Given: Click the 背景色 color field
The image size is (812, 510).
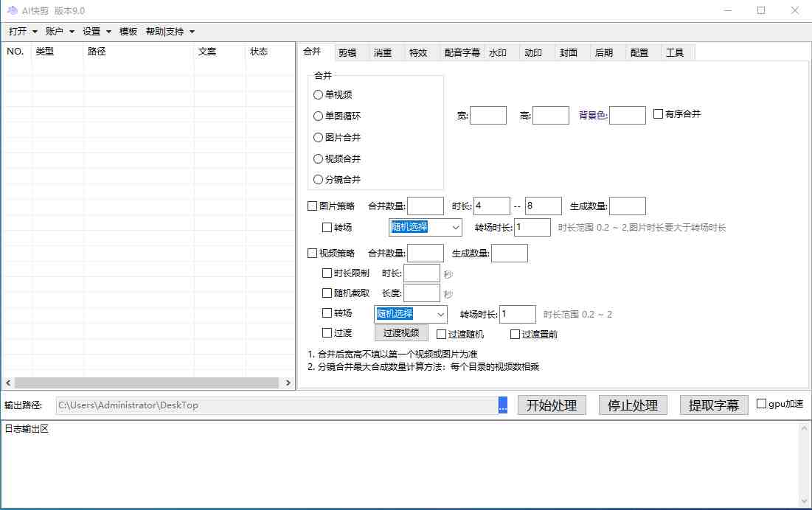Looking at the screenshot, I should click(x=627, y=115).
